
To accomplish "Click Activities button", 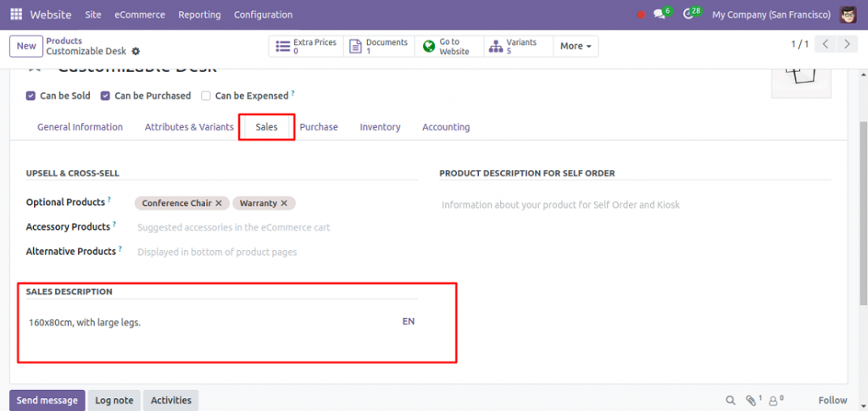I will (x=171, y=401).
